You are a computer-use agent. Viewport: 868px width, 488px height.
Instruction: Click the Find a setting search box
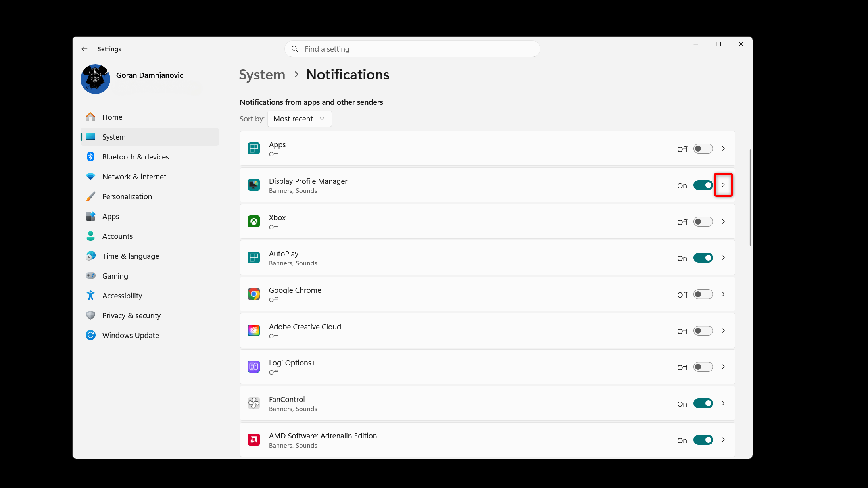tap(412, 49)
